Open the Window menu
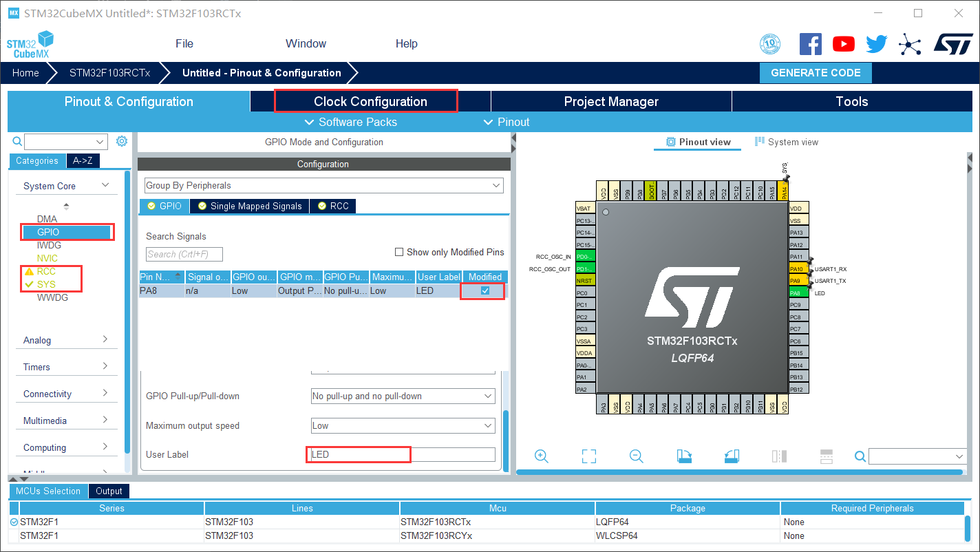 [x=306, y=43]
